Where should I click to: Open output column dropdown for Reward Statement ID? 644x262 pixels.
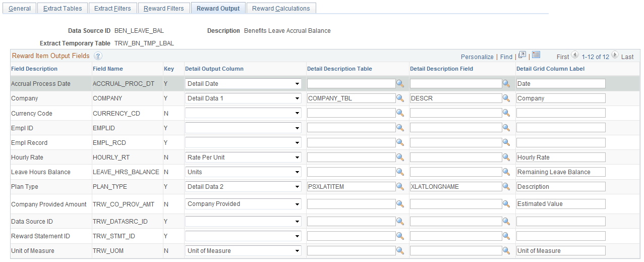tap(244, 236)
